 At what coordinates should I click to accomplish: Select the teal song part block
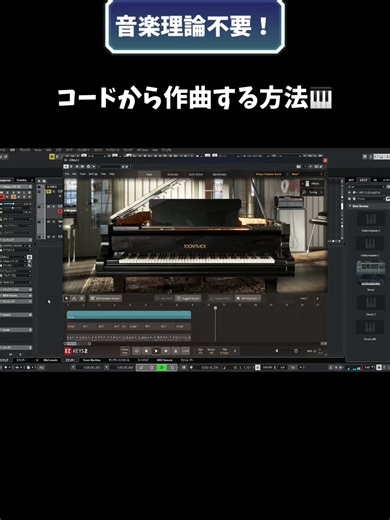point(129,315)
